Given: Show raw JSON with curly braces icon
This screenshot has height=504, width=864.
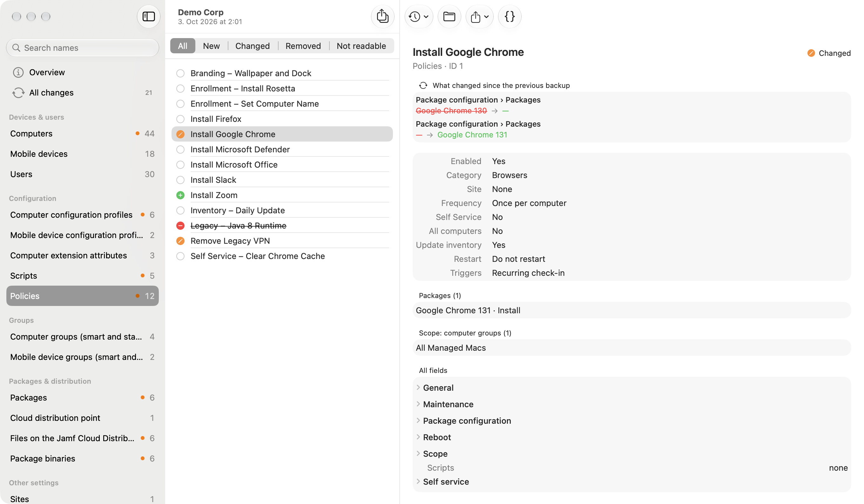Looking at the screenshot, I should (x=510, y=17).
